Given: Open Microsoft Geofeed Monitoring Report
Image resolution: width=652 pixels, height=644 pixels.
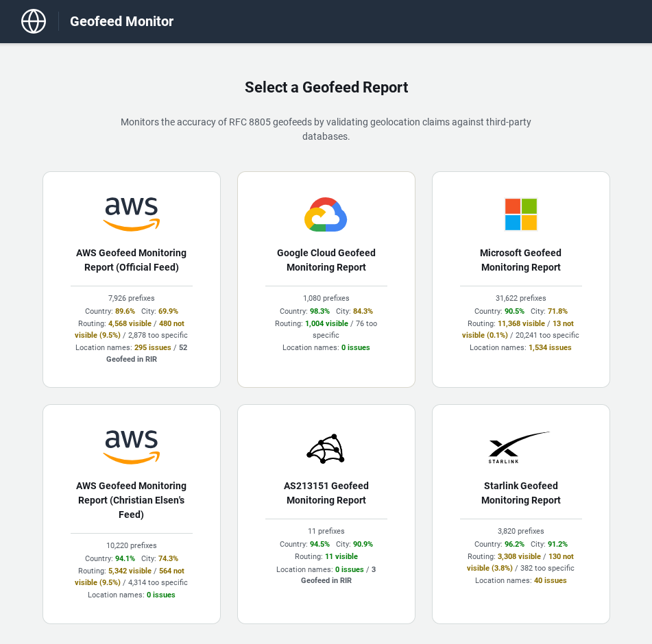Looking at the screenshot, I should [520, 260].
